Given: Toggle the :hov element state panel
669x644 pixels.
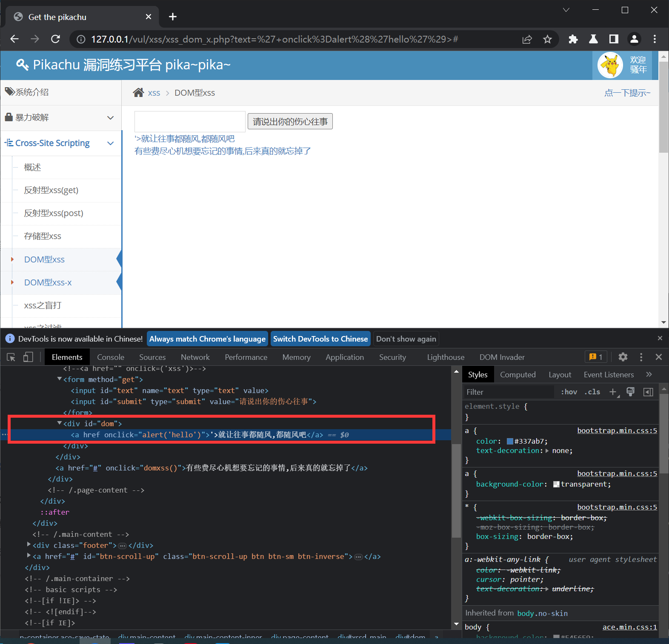Looking at the screenshot, I should coord(569,392).
